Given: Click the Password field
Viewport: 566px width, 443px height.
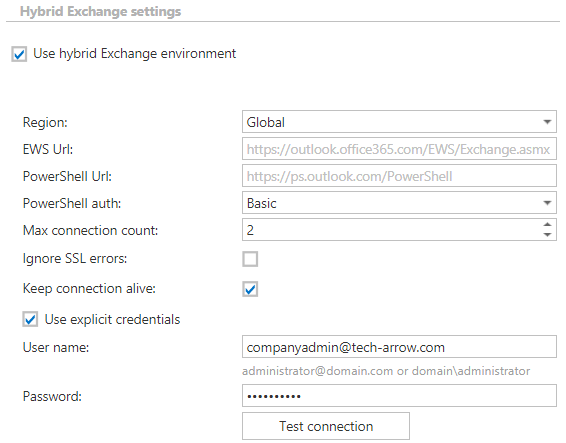Looking at the screenshot, I should (399, 396).
